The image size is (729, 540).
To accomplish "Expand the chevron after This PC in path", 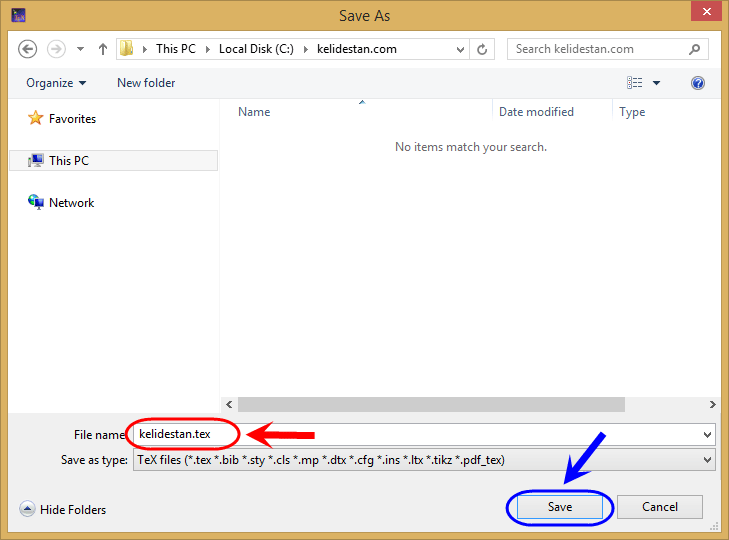I will (208, 49).
